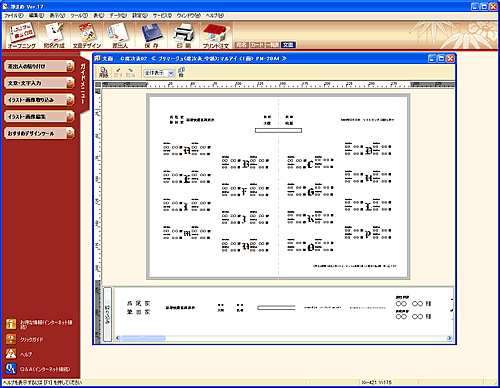Screen dimensions: 500x388
Task: Open the サービス menu
Action: click(x=162, y=15)
